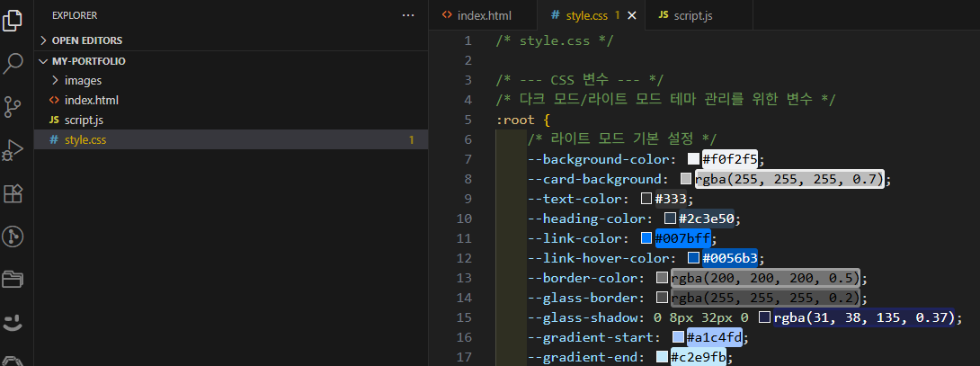The width and height of the screenshot is (980, 366).
Task: Click the JS icon on script.js tab
Action: (x=664, y=15)
